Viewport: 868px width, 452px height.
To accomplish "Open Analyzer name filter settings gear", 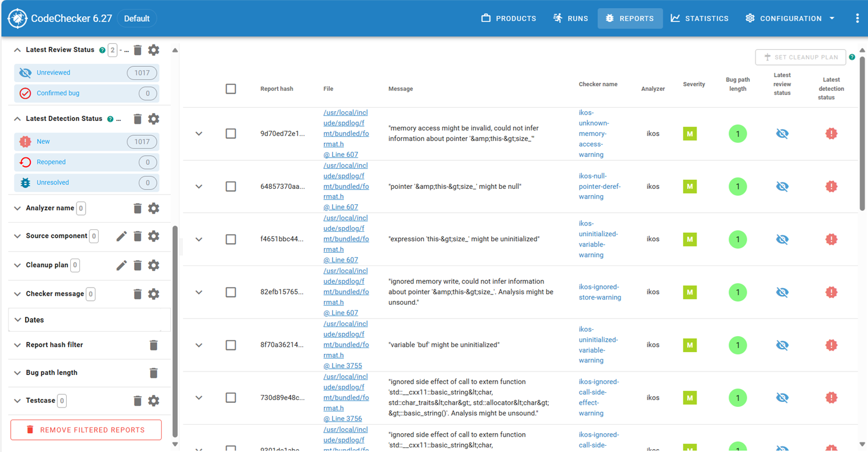I will (154, 208).
